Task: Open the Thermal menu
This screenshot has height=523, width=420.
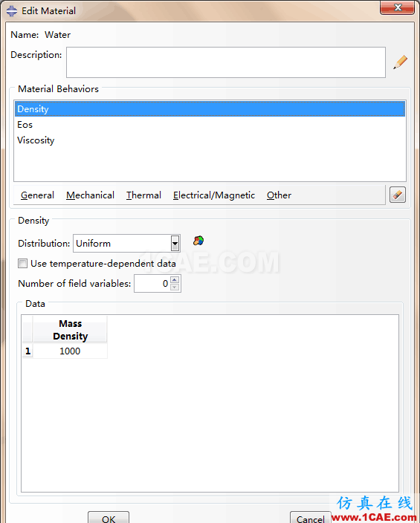Action: point(143,195)
